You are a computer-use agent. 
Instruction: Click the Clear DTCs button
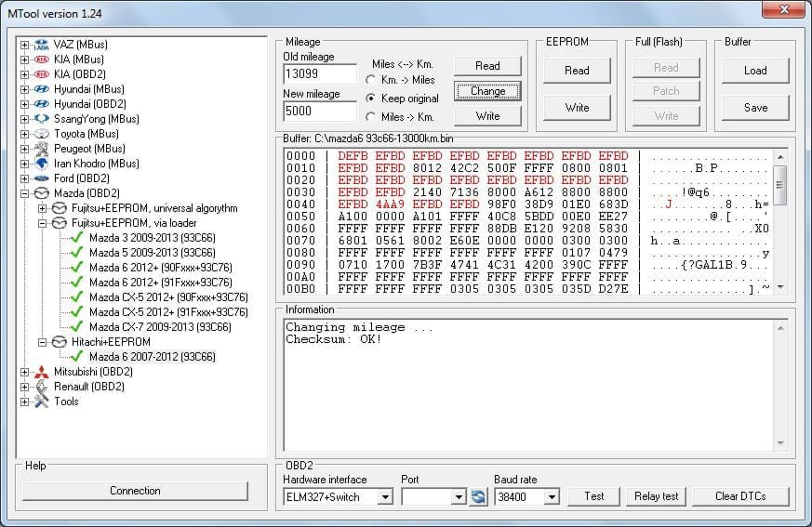(x=739, y=496)
